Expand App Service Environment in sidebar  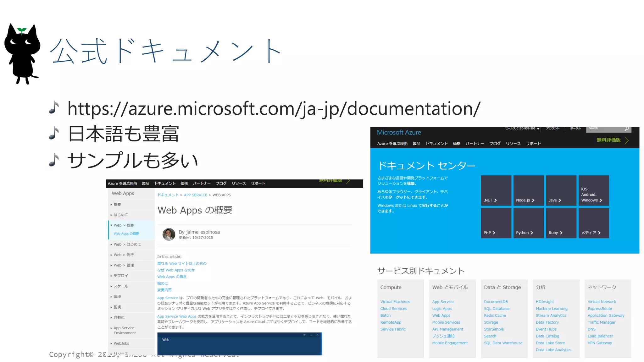tap(131, 331)
